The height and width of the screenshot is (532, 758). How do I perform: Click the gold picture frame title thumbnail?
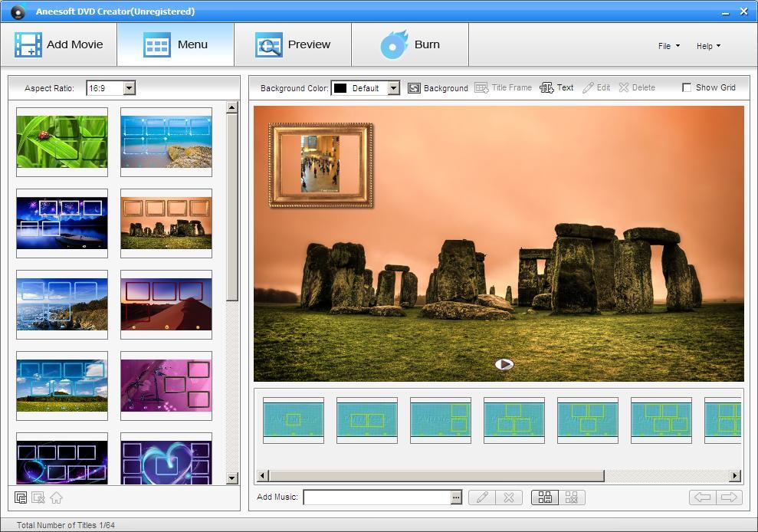tap(321, 165)
